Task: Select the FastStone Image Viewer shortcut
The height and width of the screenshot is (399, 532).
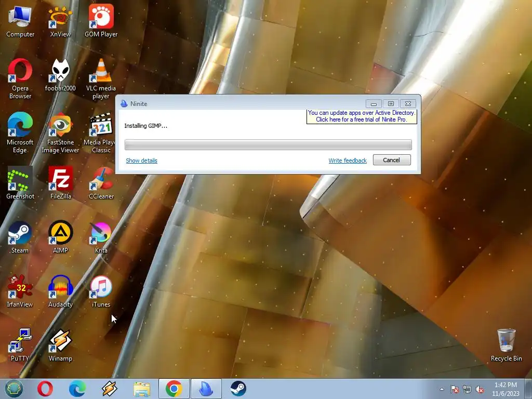Action: [60, 133]
